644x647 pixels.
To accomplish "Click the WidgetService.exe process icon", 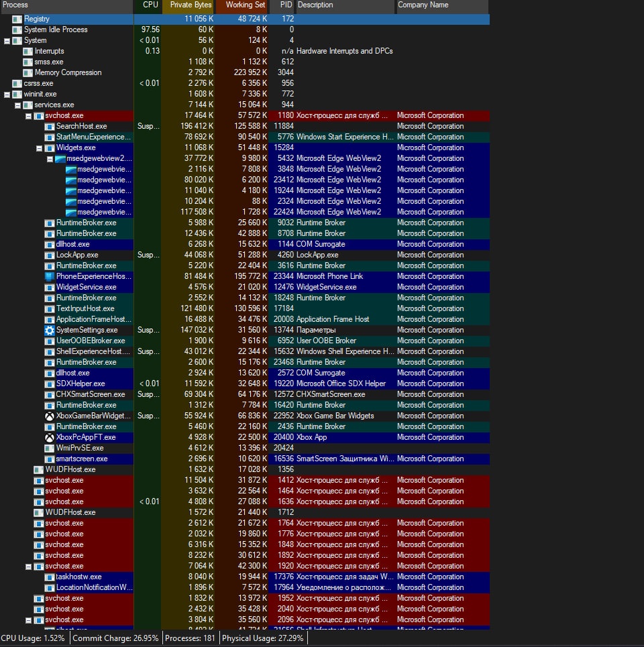I will (x=49, y=287).
